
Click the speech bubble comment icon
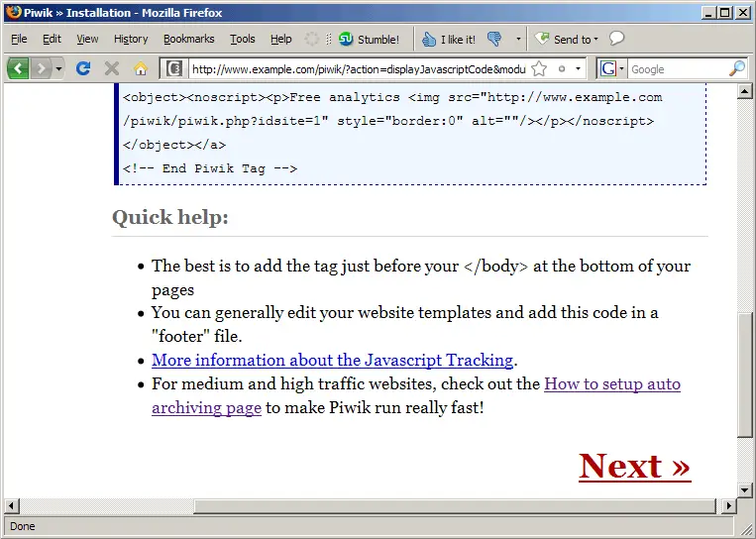pos(616,40)
